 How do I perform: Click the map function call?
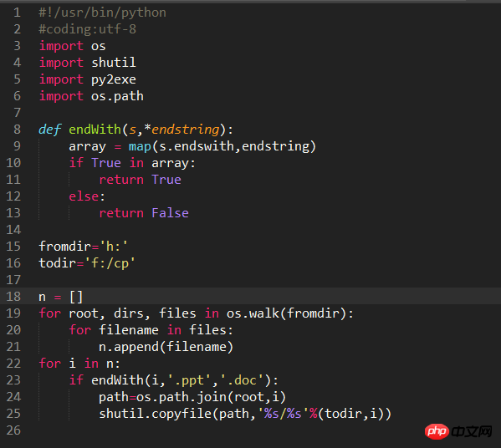click(140, 146)
